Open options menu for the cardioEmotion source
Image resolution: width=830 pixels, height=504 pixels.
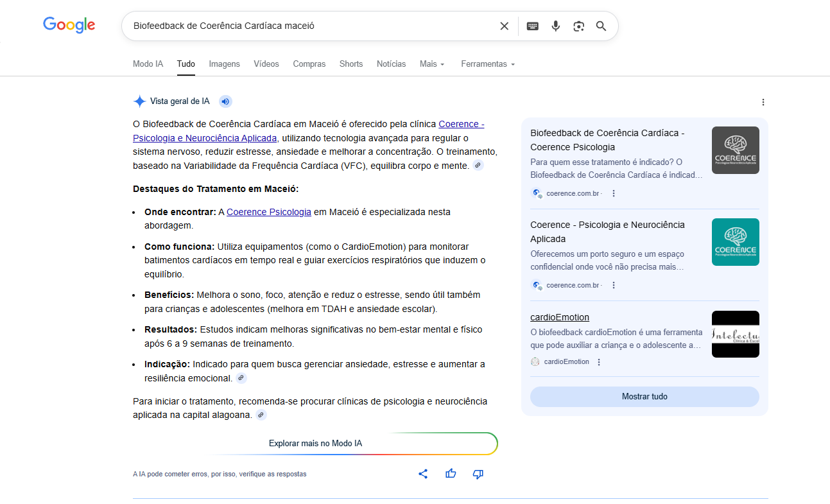[x=599, y=362]
